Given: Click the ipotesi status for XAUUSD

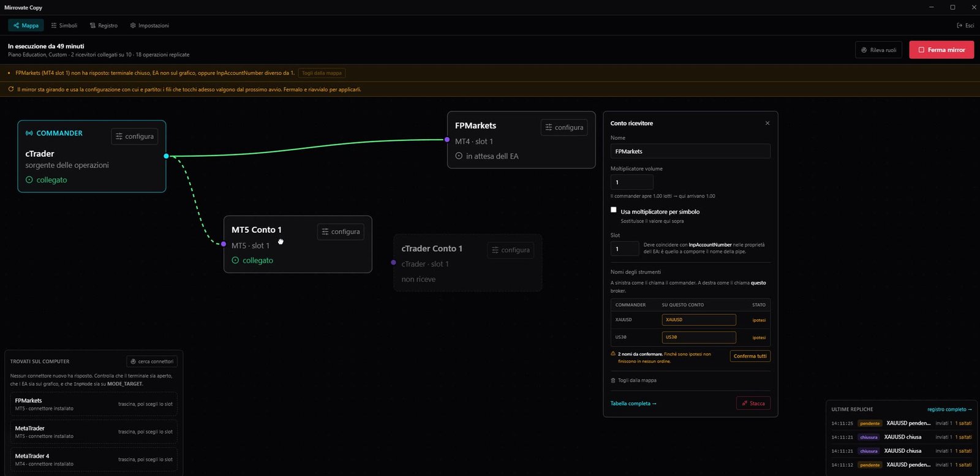Looking at the screenshot, I should pos(759,320).
